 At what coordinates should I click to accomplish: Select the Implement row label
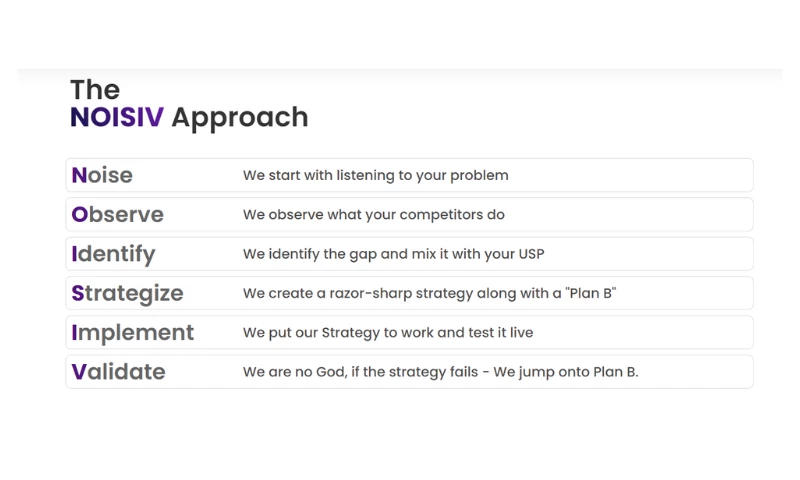tap(132, 332)
